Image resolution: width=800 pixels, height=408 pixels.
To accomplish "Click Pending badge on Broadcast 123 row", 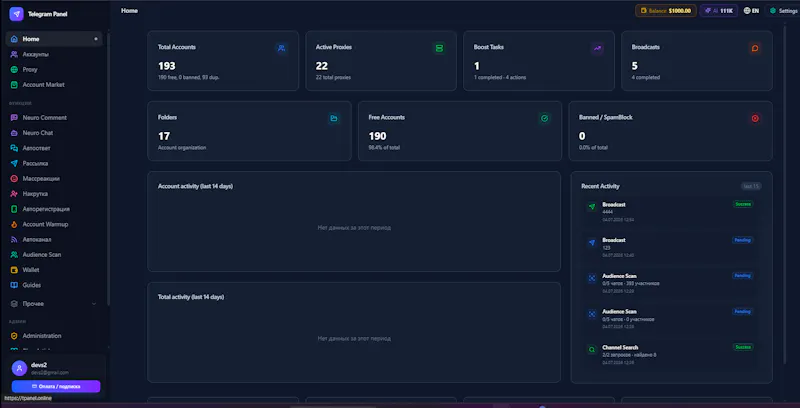I will pyautogui.click(x=743, y=240).
